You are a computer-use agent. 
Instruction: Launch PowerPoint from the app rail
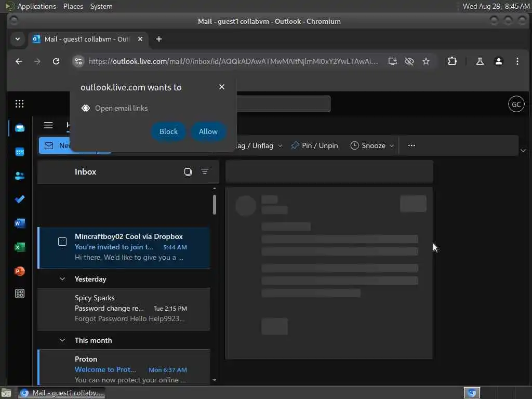coord(20,271)
